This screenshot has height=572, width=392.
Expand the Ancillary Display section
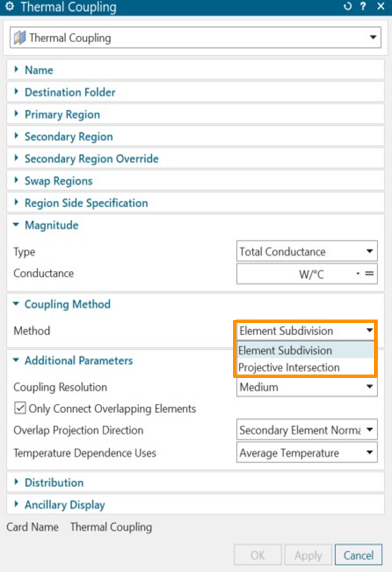coord(64,505)
